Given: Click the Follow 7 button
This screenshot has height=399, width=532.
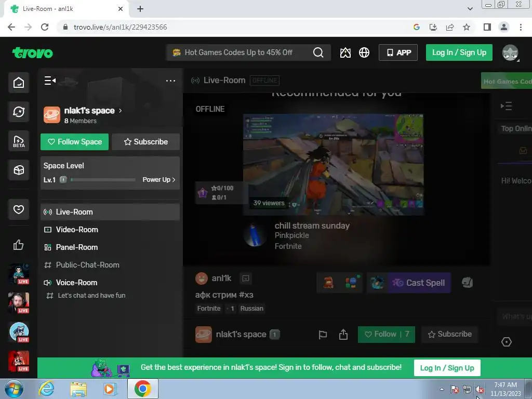Looking at the screenshot, I should tap(387, 335).
